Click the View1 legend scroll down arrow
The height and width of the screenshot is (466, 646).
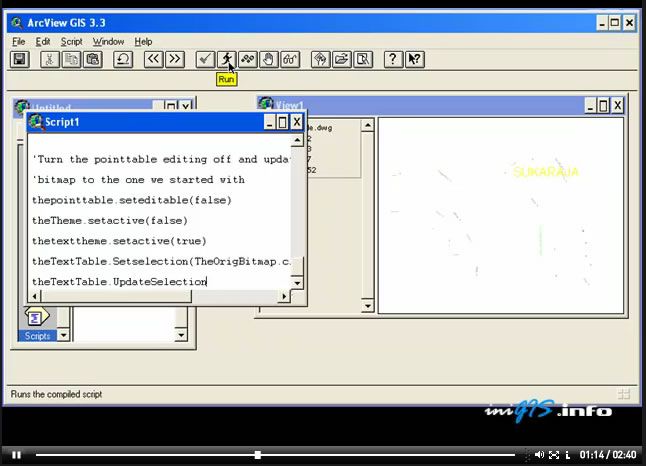(x=367, y=306)
